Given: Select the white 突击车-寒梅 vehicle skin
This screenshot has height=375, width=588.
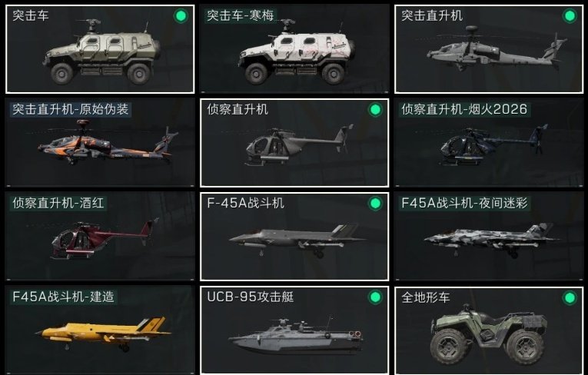Looking at the screenshot, I should (x=297, y=52).
